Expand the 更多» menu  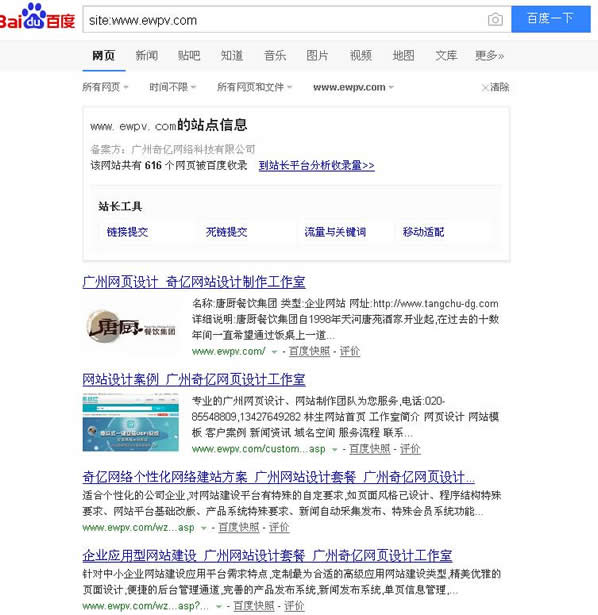[489, 56]
